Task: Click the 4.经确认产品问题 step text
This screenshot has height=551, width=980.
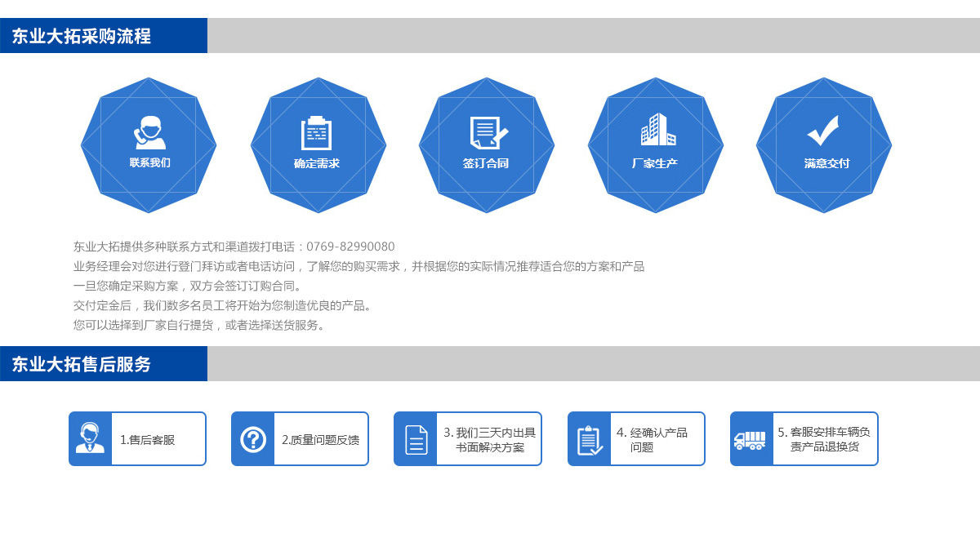Action: [x=652, y=440]
